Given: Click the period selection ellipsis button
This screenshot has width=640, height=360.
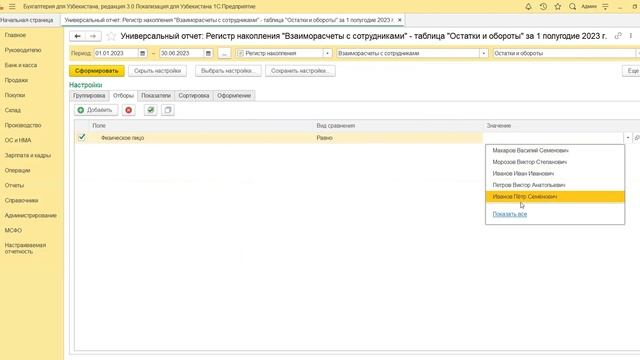Looking at the screenshot, I should [224, 53].
